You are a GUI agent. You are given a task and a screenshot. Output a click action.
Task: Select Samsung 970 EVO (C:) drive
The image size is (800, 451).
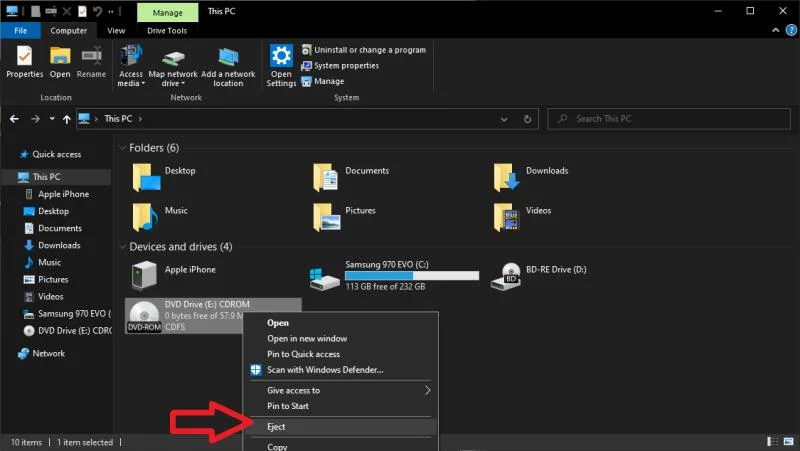394,275
